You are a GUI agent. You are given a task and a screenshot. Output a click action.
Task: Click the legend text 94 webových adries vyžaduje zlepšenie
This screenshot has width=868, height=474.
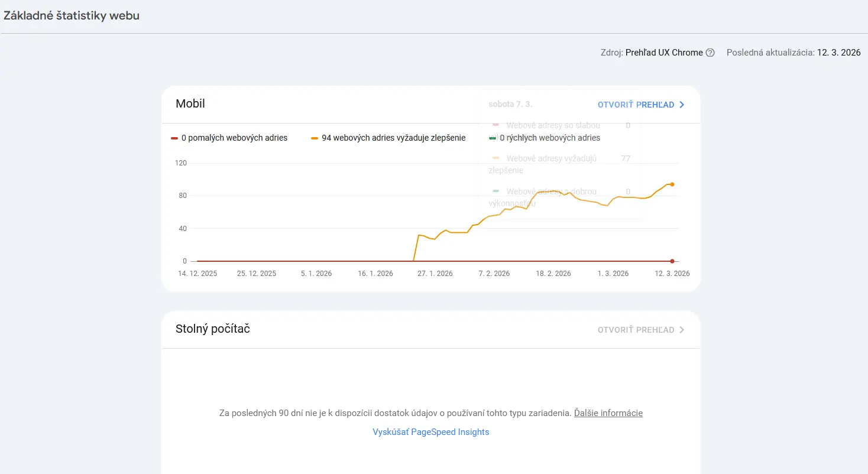tap(393, 138)
